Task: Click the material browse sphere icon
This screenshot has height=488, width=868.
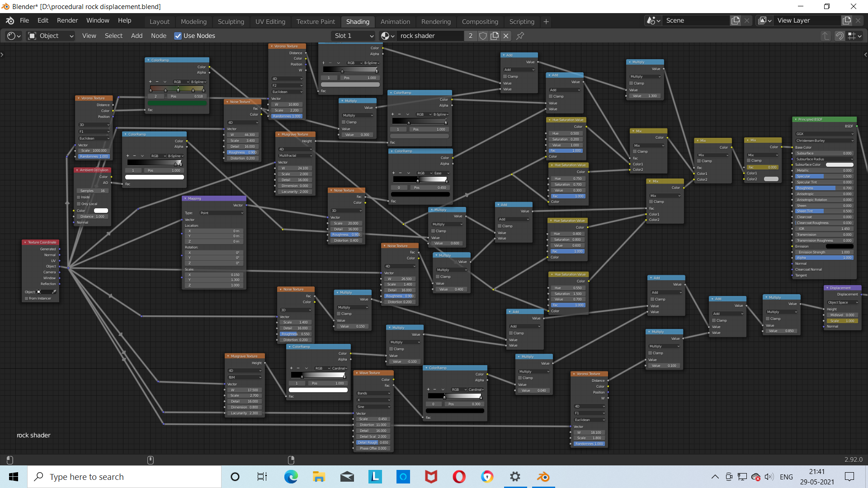Action: coord(387,36)
